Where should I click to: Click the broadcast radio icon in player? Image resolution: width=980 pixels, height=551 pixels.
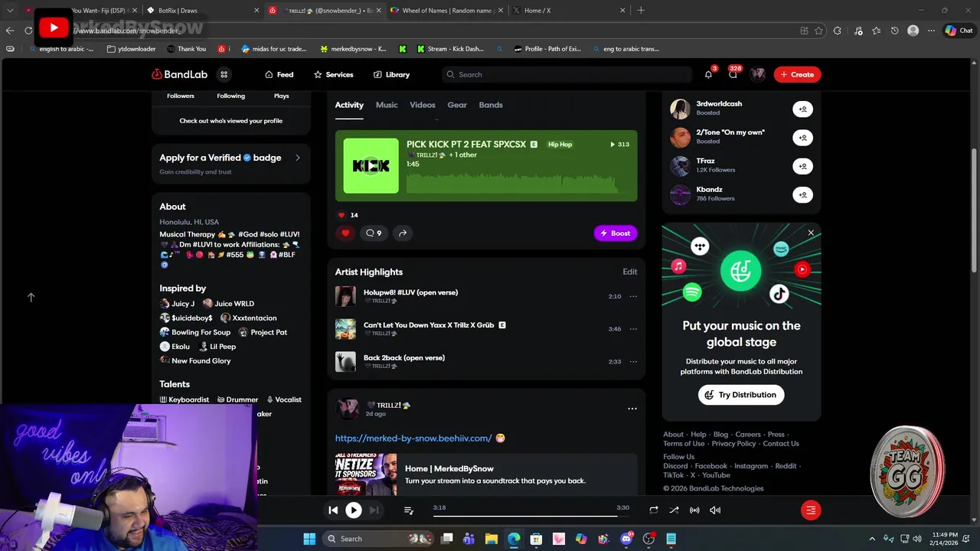pos(694,510)
